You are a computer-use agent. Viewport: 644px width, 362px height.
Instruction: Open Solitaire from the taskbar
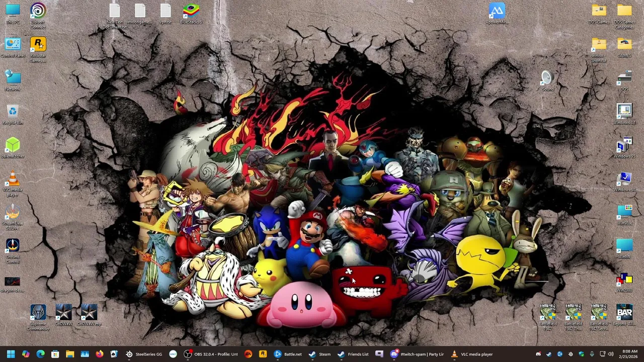click(114, 354)
